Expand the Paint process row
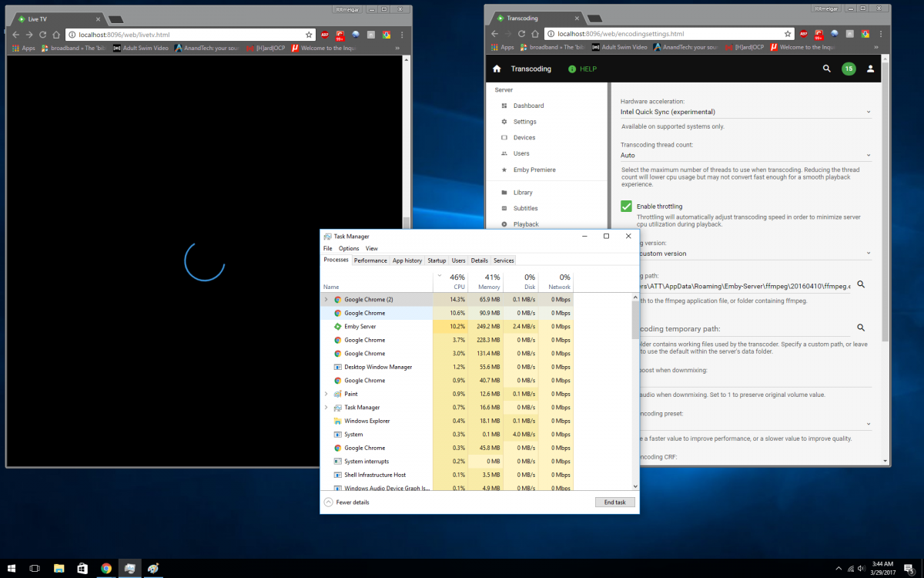The width and height of the screenshot is (924, 578). [x=326, y=394]
